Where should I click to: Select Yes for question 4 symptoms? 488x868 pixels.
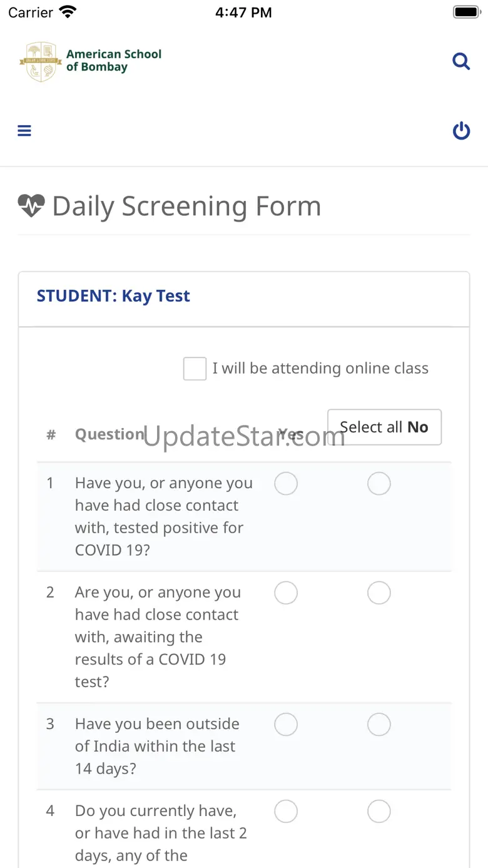tap(286, 811)
